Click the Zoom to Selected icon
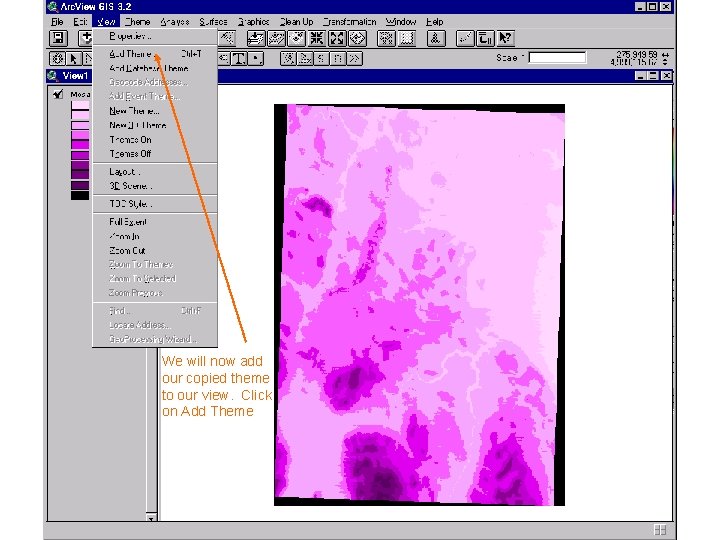This screenshot has height=540, width=720. tap(297, 38)
